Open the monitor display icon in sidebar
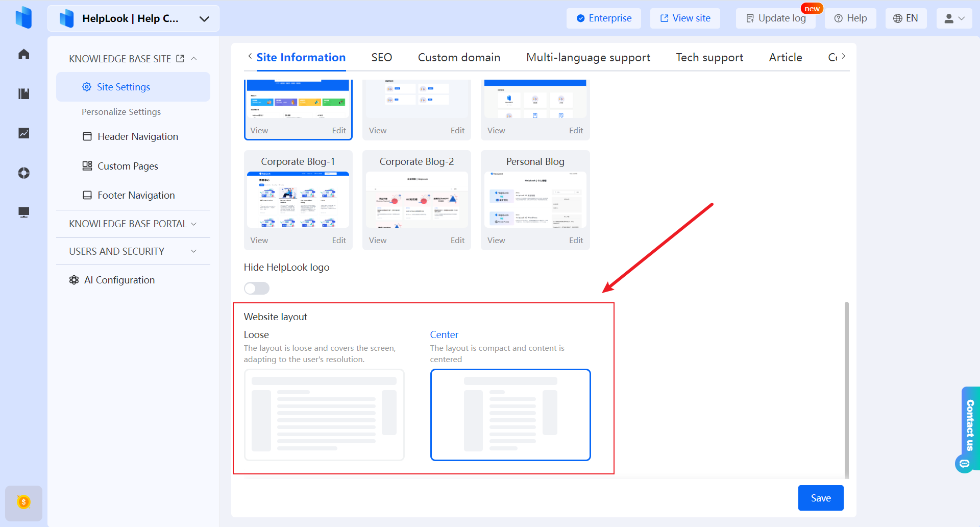Screen dimensions: 980x527 click(23, 212)
